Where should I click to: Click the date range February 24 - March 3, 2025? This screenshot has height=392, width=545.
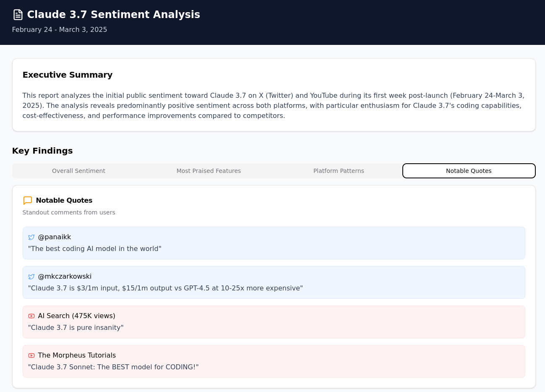(x=60, y=30)
